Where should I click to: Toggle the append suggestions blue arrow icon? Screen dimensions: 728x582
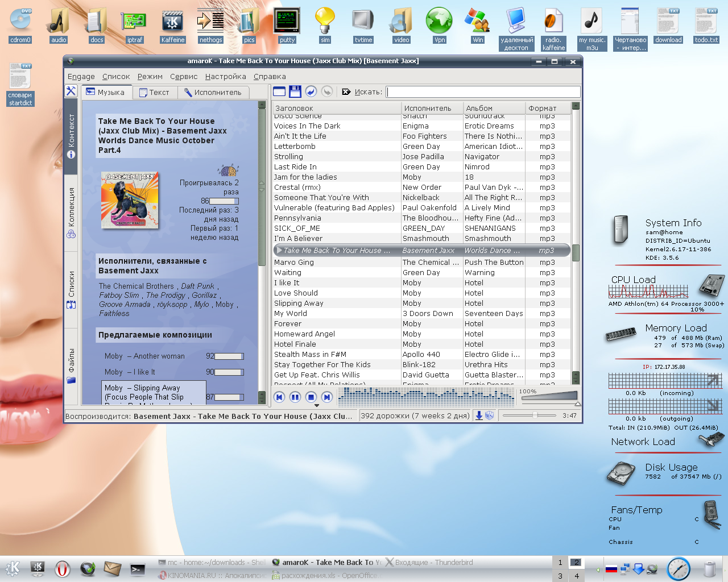click(x=479, y=415)
